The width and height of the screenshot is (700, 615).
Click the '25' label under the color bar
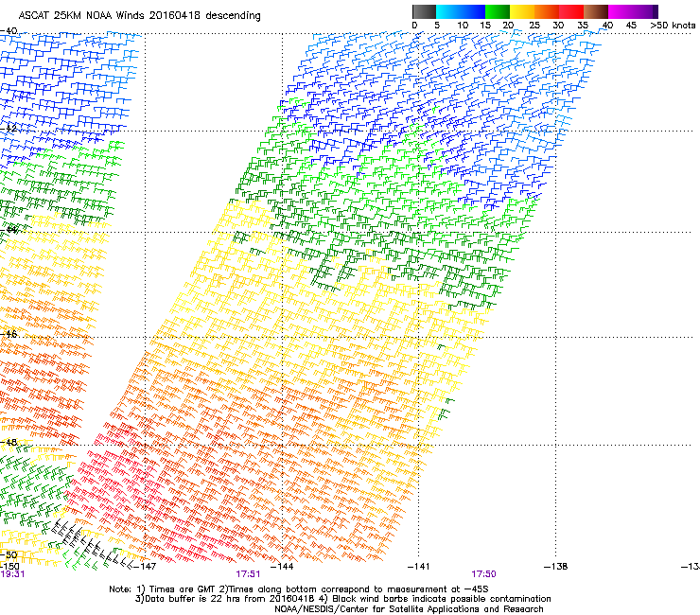[x=534, y=26]
